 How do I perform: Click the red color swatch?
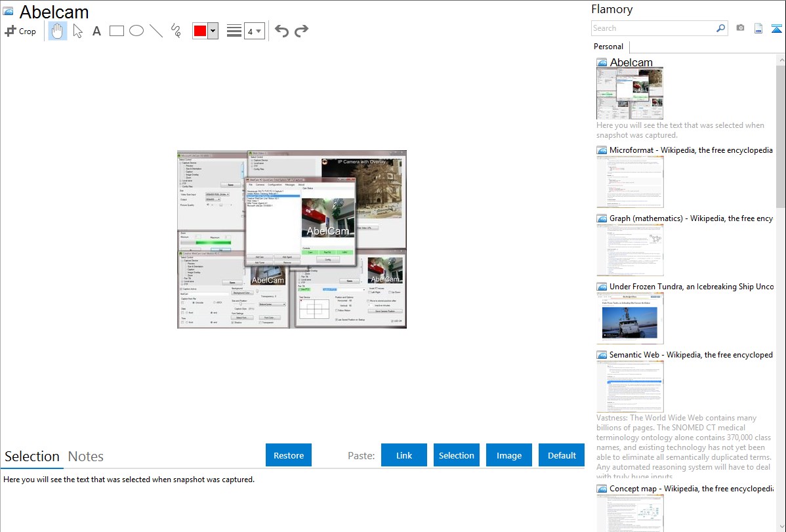pyautogui.click(x=200, y=31)
